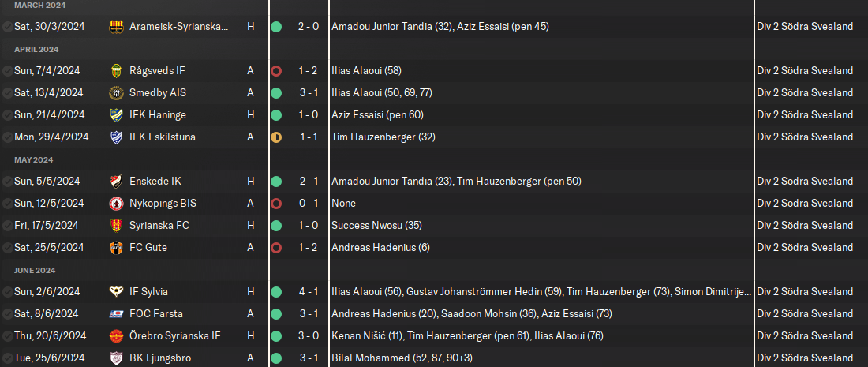Open the 4 - 1 result against IF Sylvia
868x367 pixels.
pyautogui.click(x=308, y=291)
